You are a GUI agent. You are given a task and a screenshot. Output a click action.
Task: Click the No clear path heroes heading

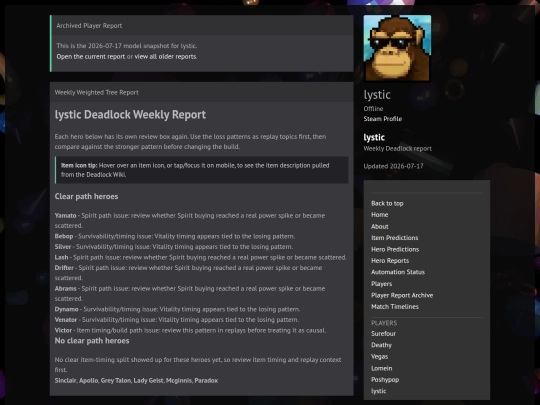92,341
